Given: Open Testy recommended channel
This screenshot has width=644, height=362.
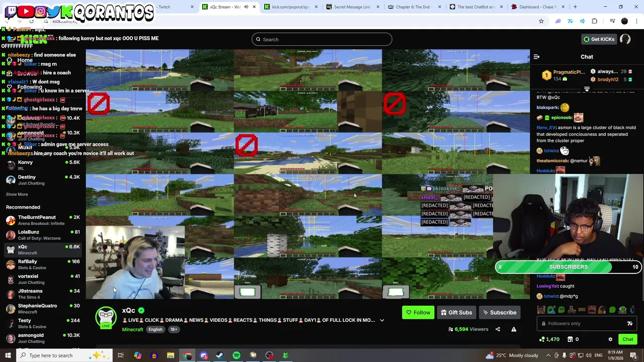Looking at the screenshot, I should pyautogui.click(x=42, y=323).
